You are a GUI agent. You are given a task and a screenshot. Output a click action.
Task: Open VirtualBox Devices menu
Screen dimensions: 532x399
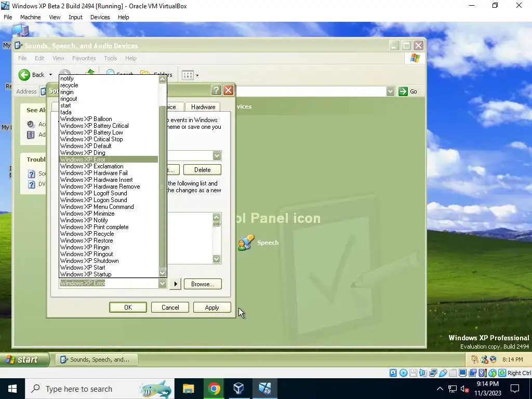(x=100, y=17)
